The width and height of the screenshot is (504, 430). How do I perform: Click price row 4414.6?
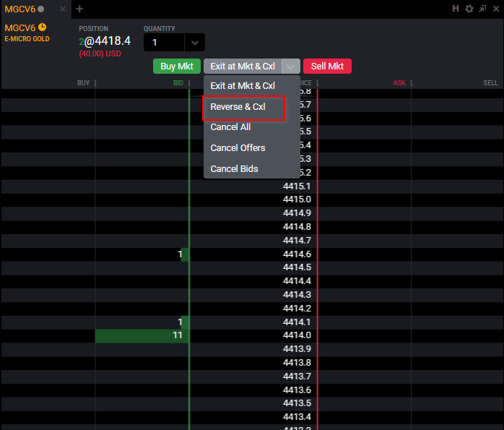253,254
